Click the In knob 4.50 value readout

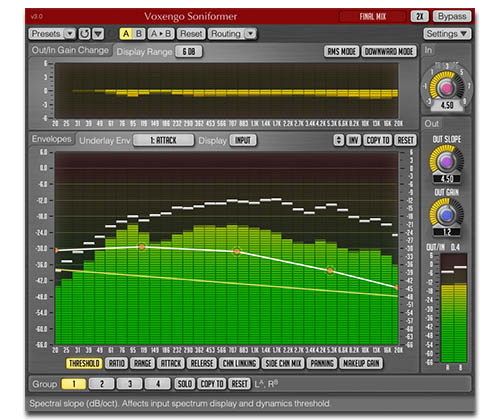(x=447, y=105)
